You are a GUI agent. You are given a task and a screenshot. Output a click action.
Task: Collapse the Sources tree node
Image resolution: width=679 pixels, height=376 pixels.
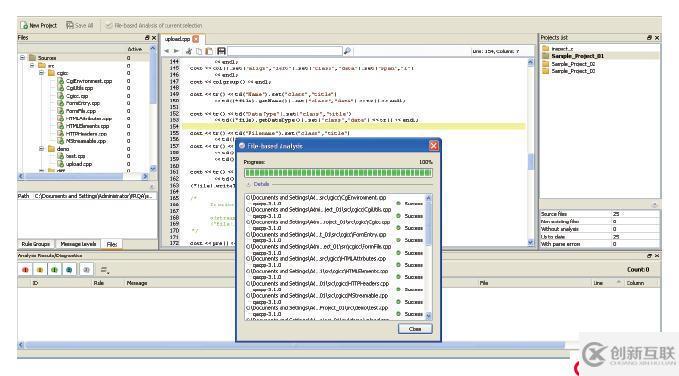pyautogui.click(x=23, y=58)
